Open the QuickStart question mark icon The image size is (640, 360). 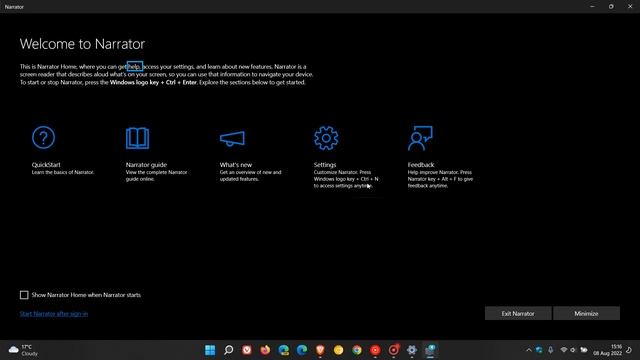pyautogui.click(x=43, y=138)
